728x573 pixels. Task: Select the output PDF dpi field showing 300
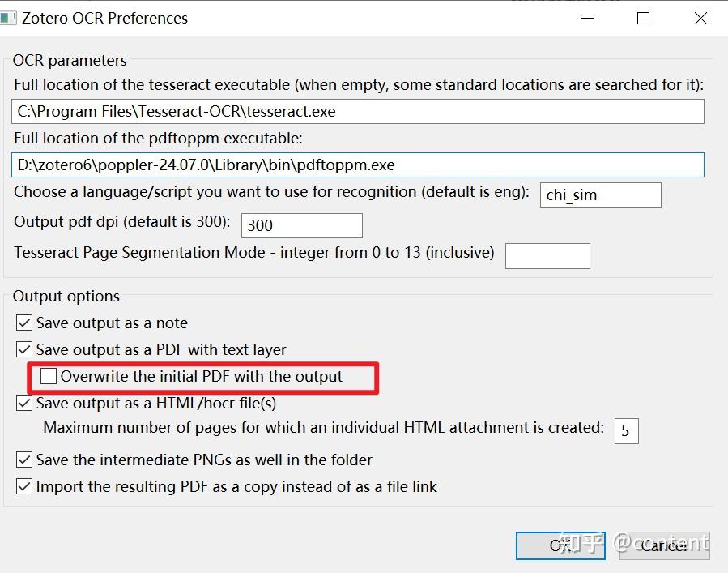click(x=301, y=224)
